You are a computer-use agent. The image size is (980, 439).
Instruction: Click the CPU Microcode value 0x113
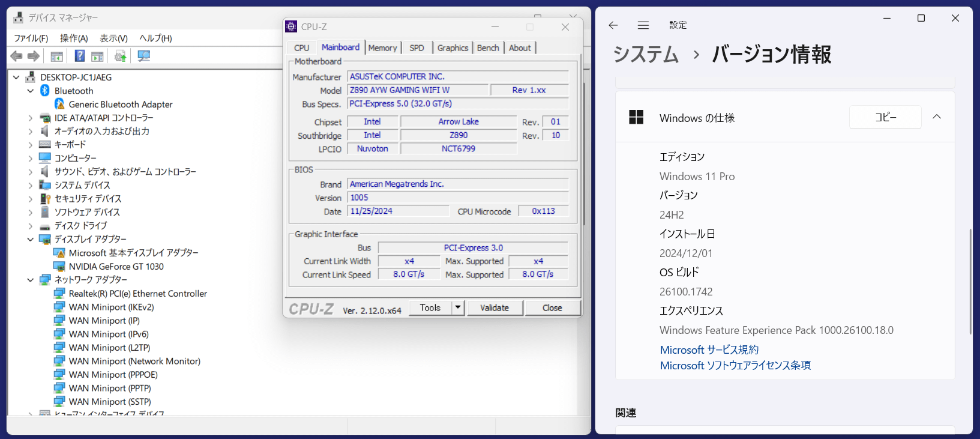[x=543, y=211]
